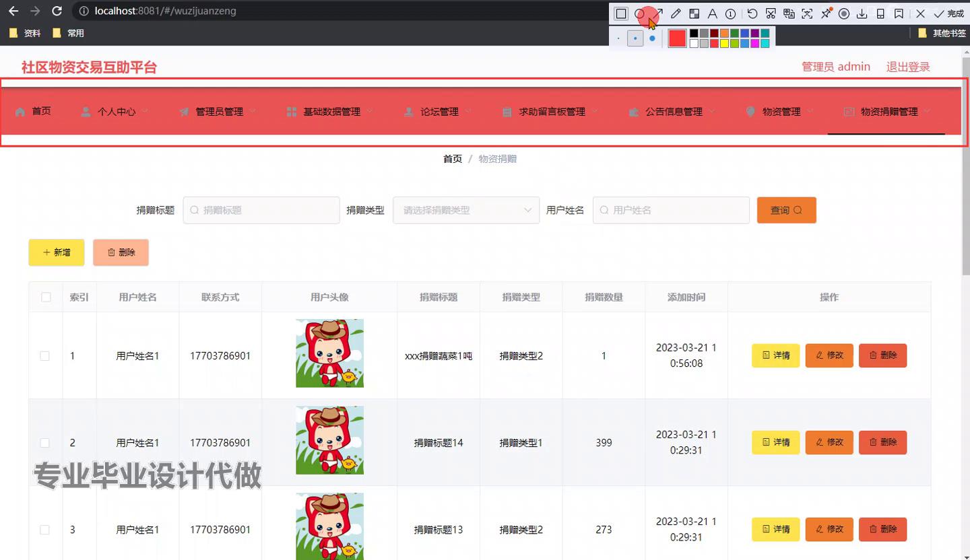The height and width of the screenshot is (560, 970).
Task: Pick the black color swatch
Action: pyautogui.click(x=694, y=33)
